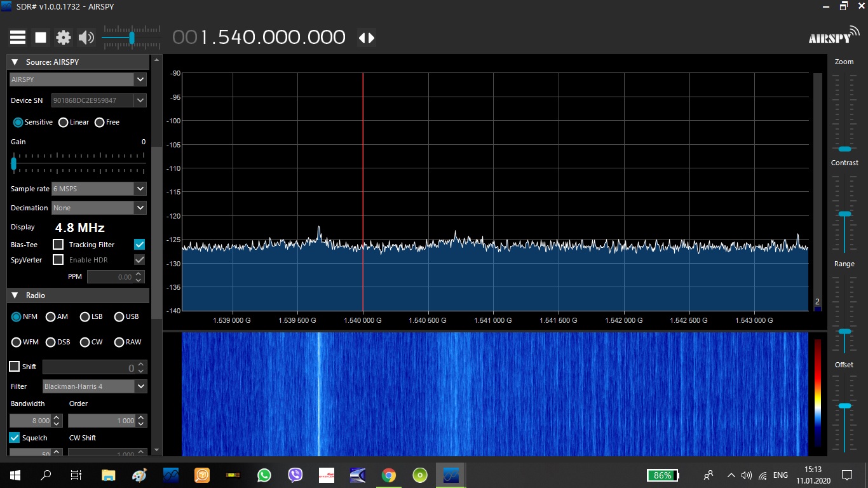Click the Range slider handle
This screenshot has width=868, height=488.
[x=844, y=332]
